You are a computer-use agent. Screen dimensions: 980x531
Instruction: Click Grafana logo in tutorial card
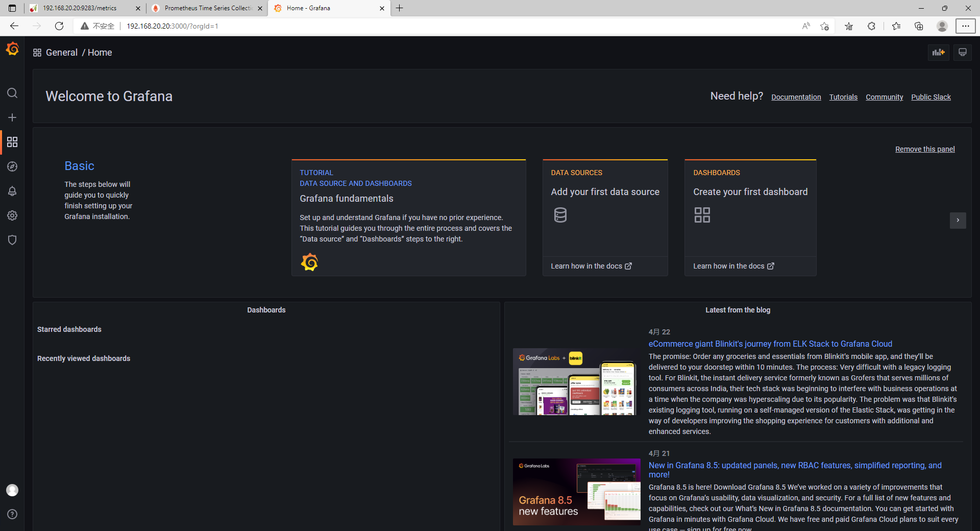[x=309, y=262]
